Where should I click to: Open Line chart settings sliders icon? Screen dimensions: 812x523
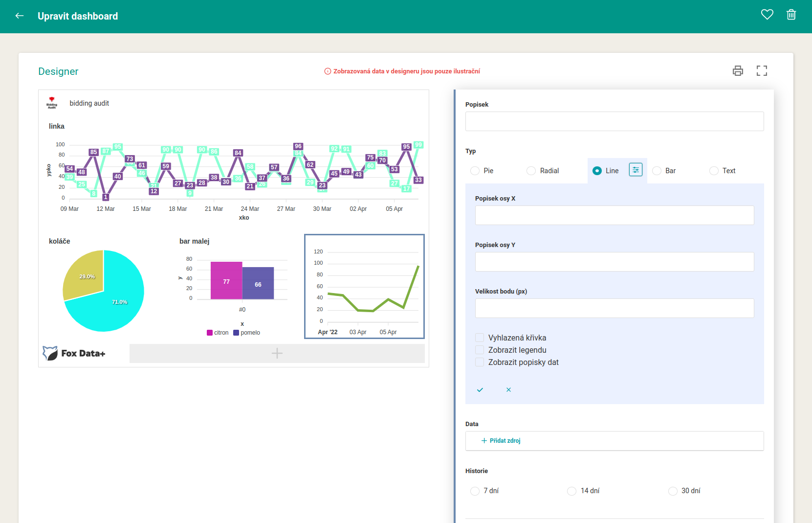pos(636,170)
